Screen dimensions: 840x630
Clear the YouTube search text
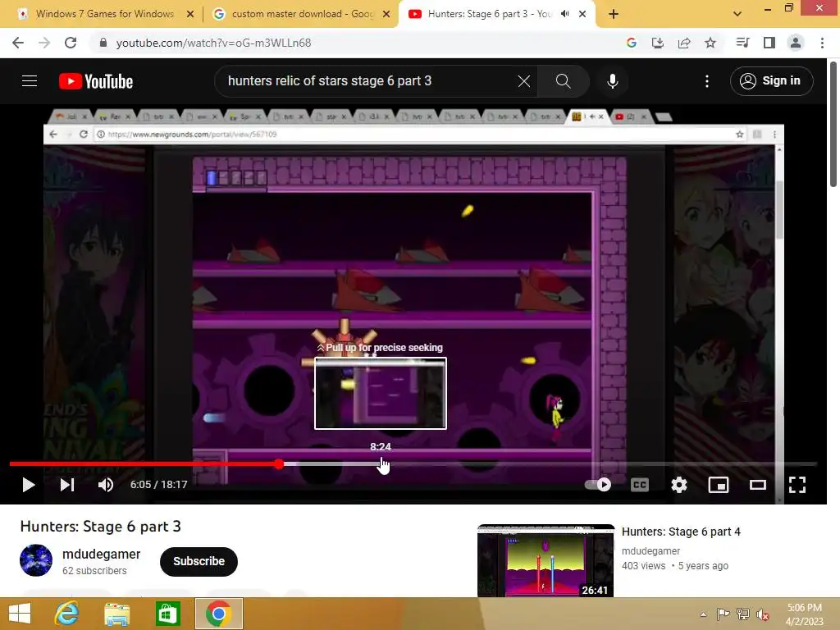pos(524,81)
